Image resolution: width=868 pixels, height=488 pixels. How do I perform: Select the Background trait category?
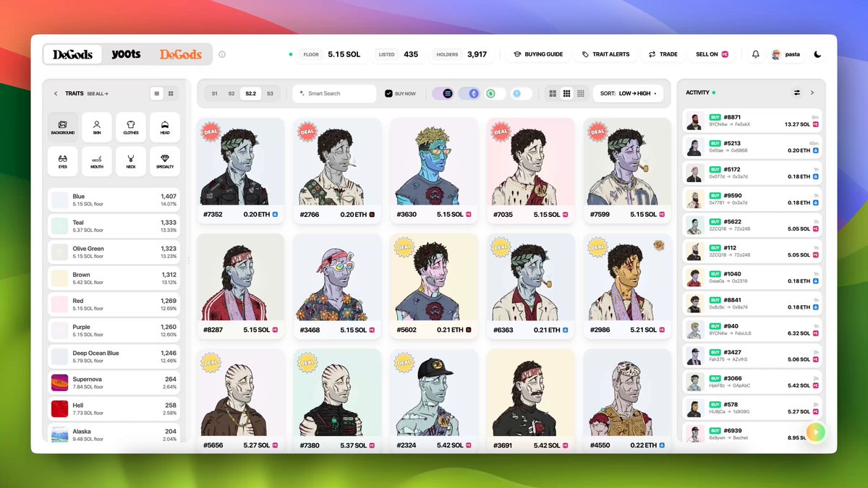point(63,127)
